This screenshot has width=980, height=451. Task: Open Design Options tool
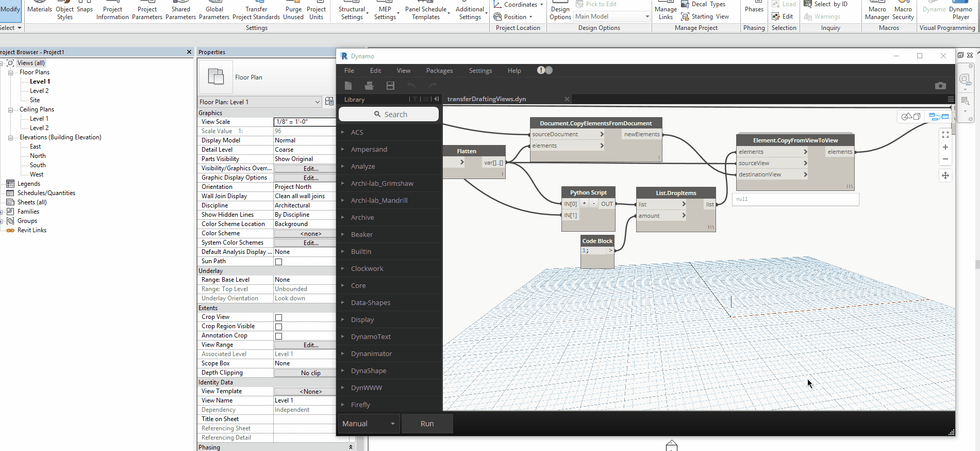pyautogui.click(x=560, y=10)
